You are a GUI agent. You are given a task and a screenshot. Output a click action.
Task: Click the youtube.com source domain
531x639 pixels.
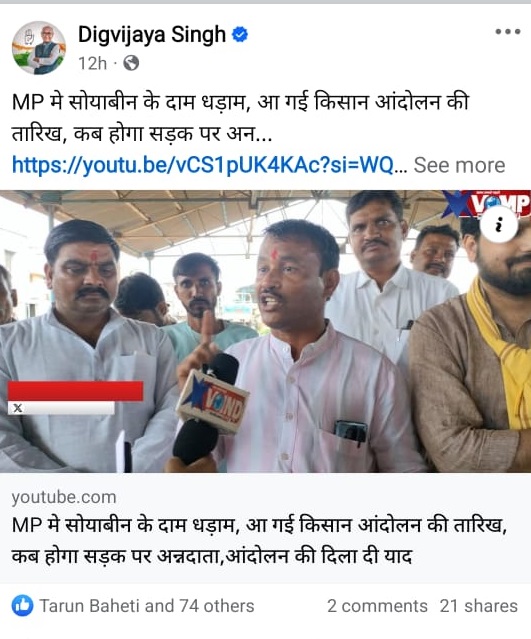tap(64, 497)
